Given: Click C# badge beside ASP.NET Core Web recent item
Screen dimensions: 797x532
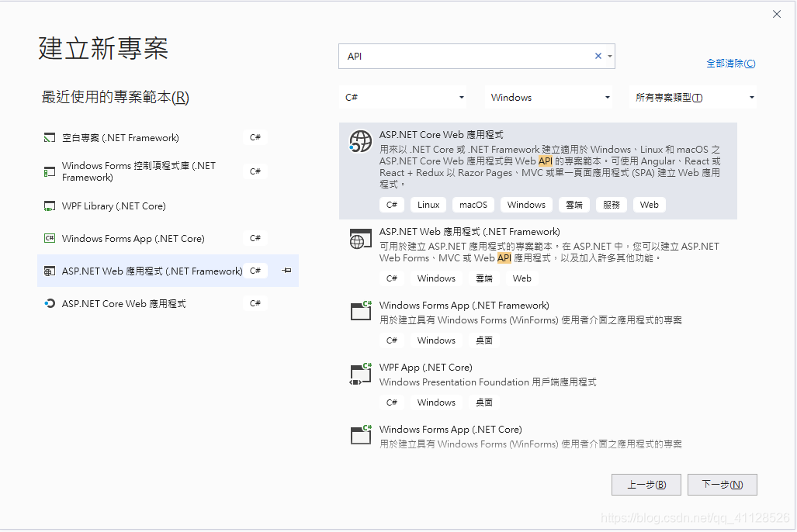Looking at the screenshot, I should (x=255, y=303).
